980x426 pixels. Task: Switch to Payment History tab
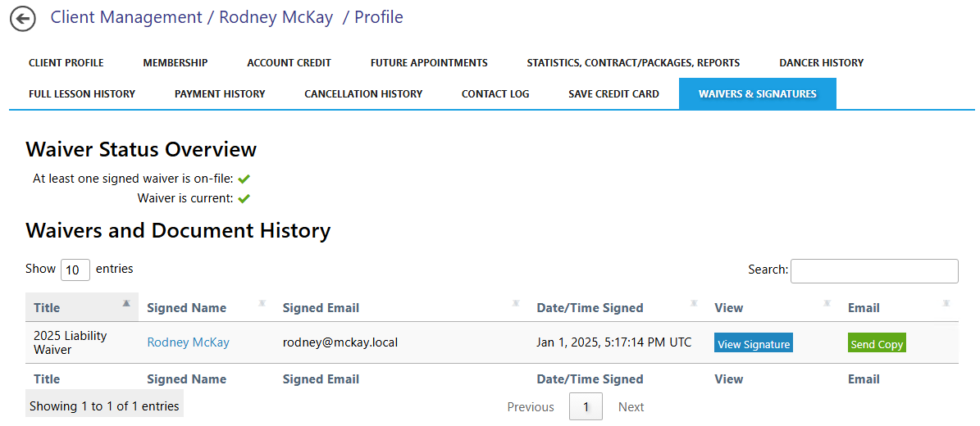tap(220, 93)
